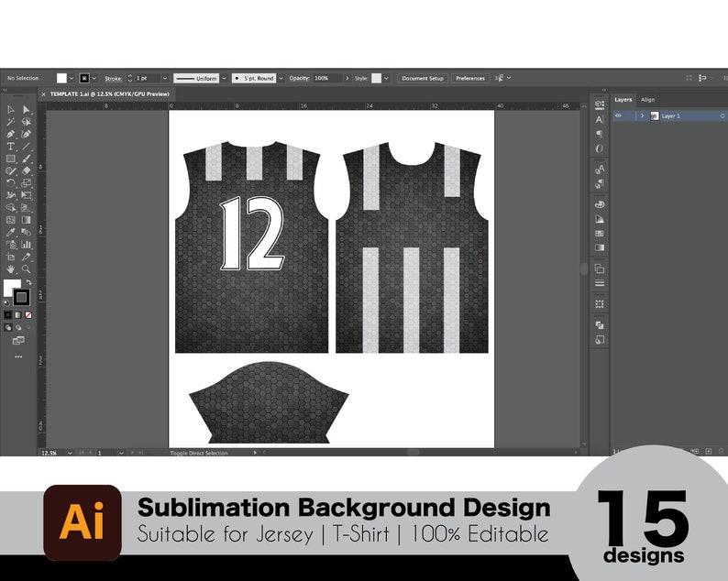
Task: Select the Zoom tool magnifier
Action: click(x=27, y=269)
